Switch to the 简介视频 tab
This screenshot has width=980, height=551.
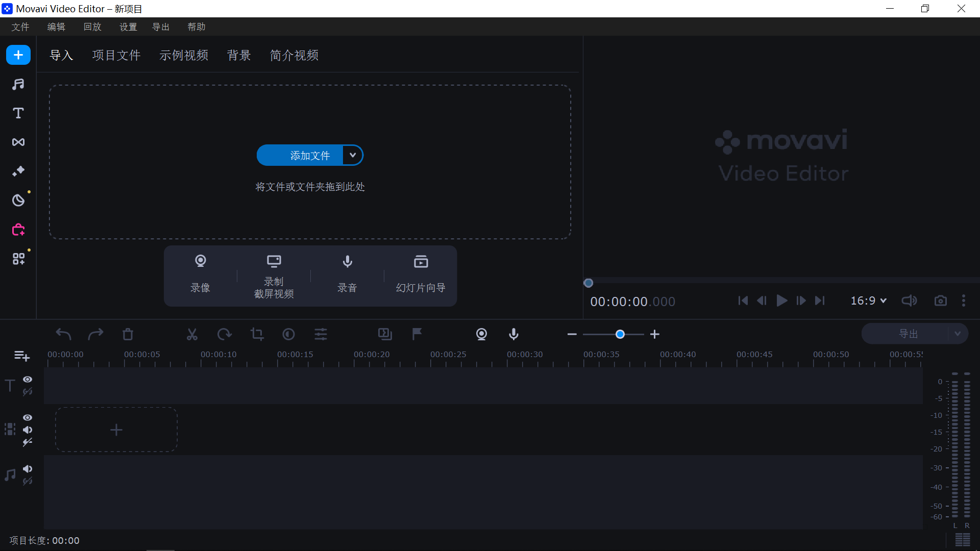(x=294, y=55)
